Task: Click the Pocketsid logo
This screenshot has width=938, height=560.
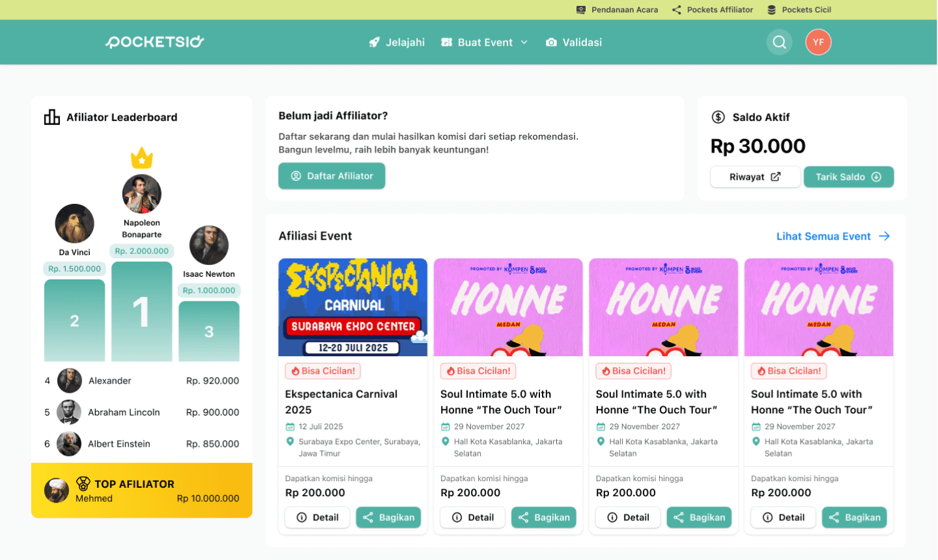Action: (x=155, y=42)
